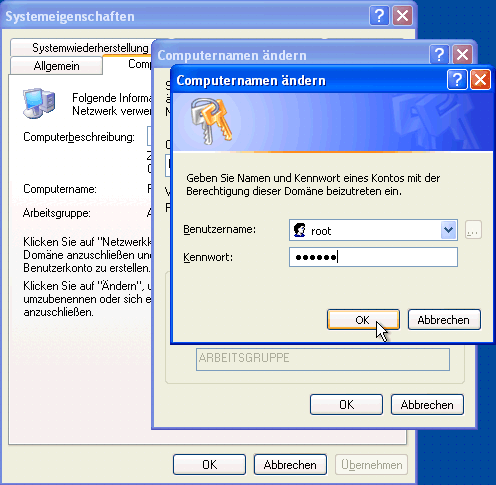This screenshot has width=496, height=485.
Task: Open help in the front Computernamen ändern dialog
Action: [457, 80]
